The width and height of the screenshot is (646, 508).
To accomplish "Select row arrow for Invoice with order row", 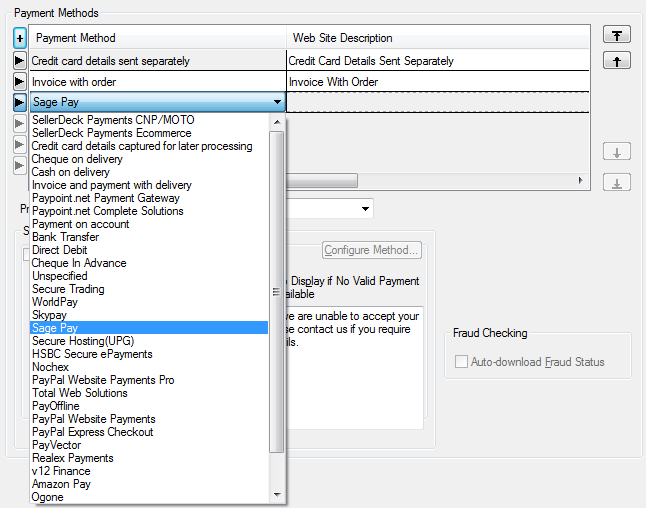I will pyautogui.click(x=20, y=82).
